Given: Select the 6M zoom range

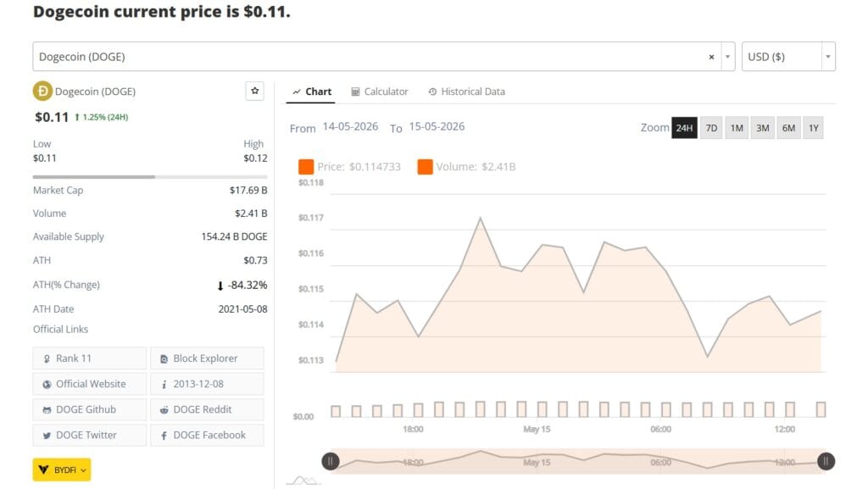Looking at the screenshot, I should pos(788,128).
